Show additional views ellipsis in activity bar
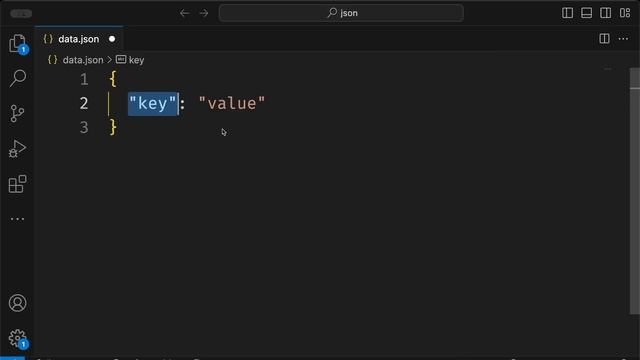The image size is (640, 360). (x=18, y=219)
